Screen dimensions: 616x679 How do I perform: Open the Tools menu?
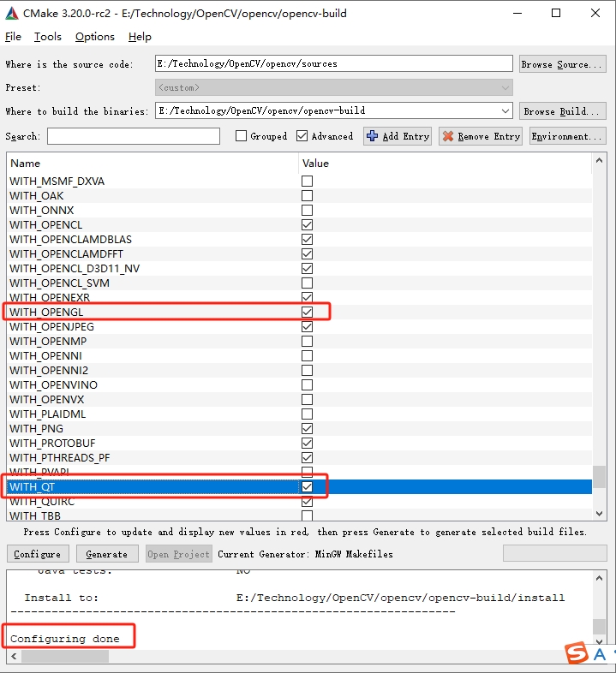tap(48, 37)
